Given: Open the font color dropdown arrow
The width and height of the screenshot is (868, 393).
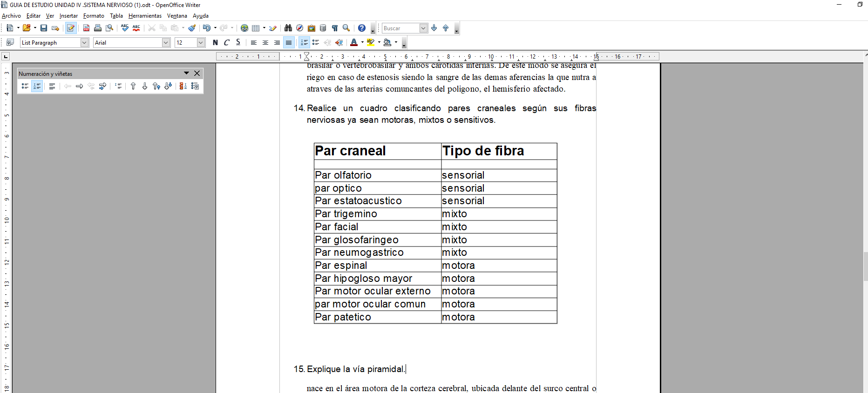Looking at the screenshot, I should [x=362, y=43].
